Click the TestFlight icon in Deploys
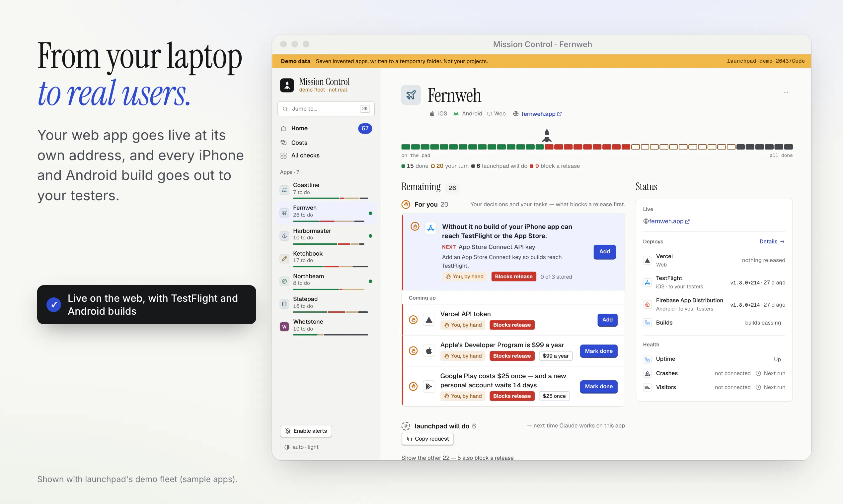843x504 pixels. point(647,282)
